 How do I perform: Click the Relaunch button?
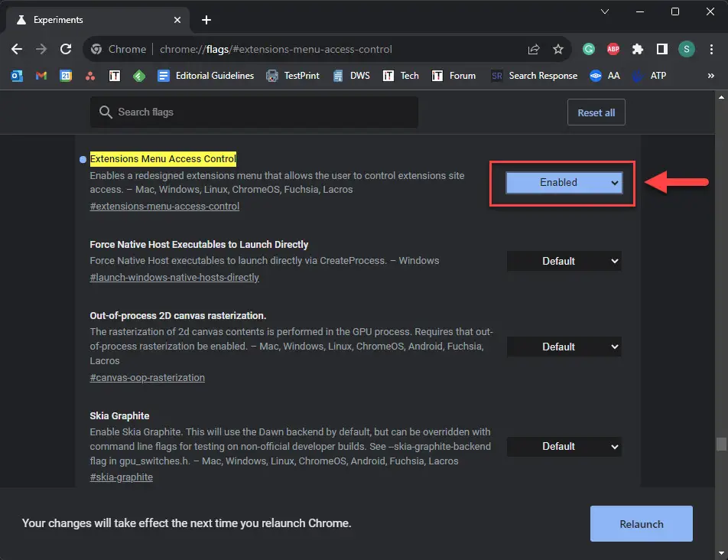641,524
